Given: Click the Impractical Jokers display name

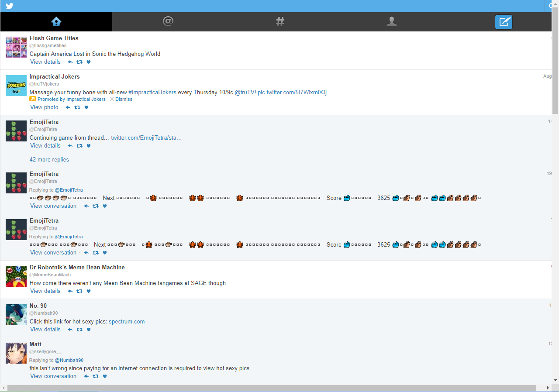Looking at the screenshot, I should [x=55, y=76].
